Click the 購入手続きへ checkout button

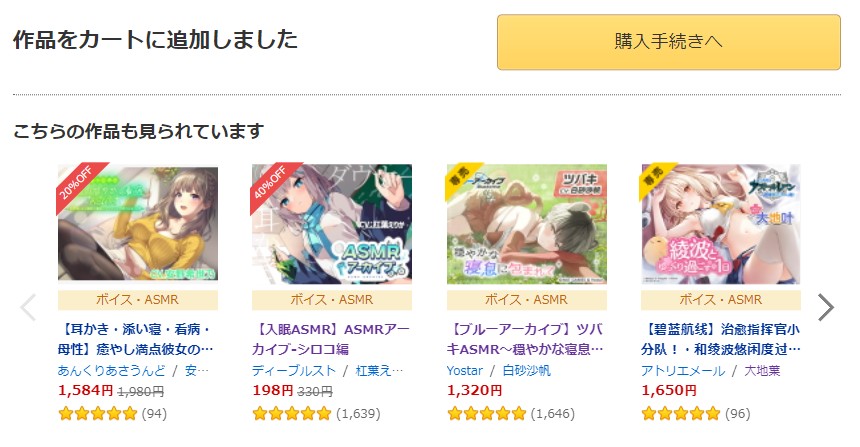coord(668,42)
